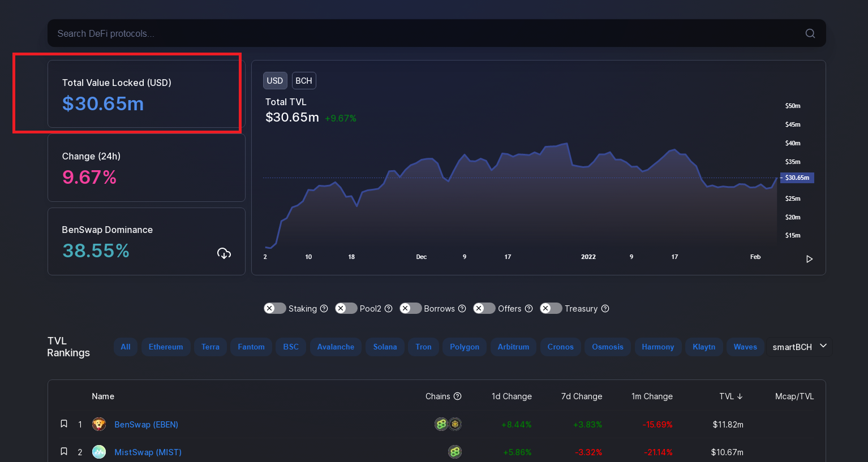Screen dimensions: 868x462
Task: Toggle the Borrows switch
Action: [x=411, y=308]
